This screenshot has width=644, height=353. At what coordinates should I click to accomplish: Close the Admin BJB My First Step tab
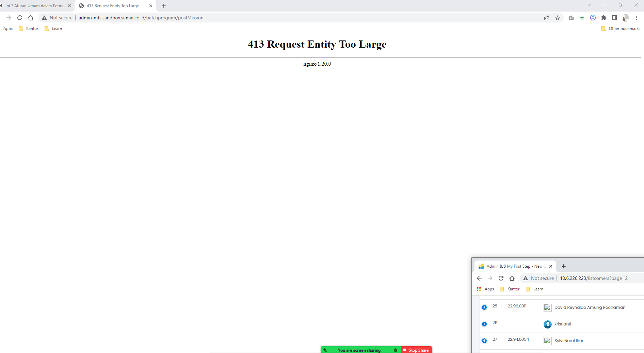[551, 266]
